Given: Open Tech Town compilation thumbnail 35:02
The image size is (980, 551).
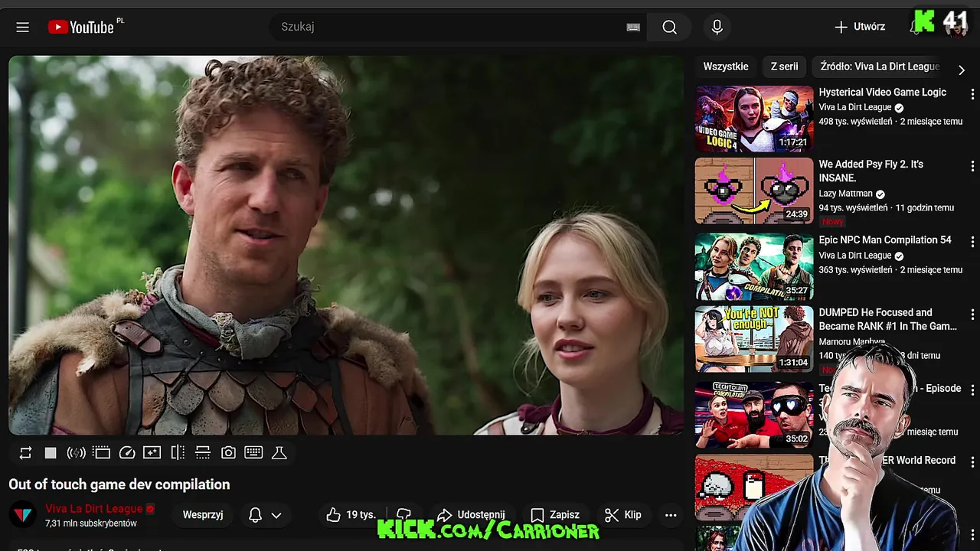Looking at the screenshot, I should click(x=754, y=415).
